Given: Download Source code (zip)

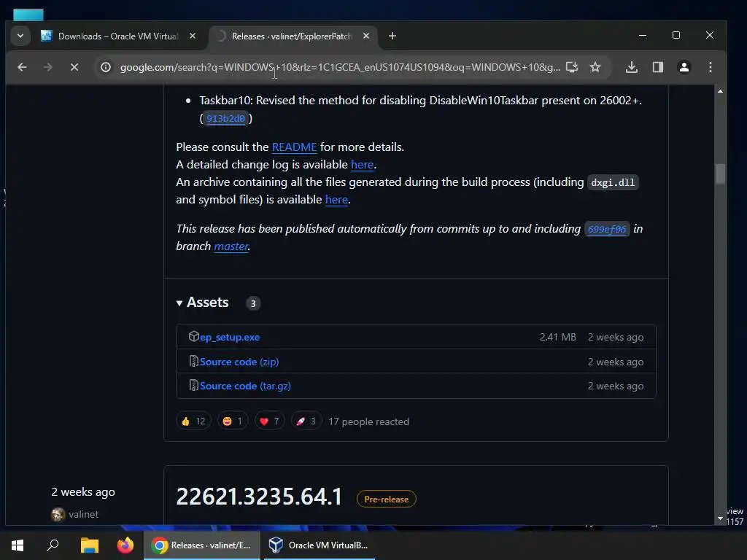Looking at the screenshot, I should point(239,362).
